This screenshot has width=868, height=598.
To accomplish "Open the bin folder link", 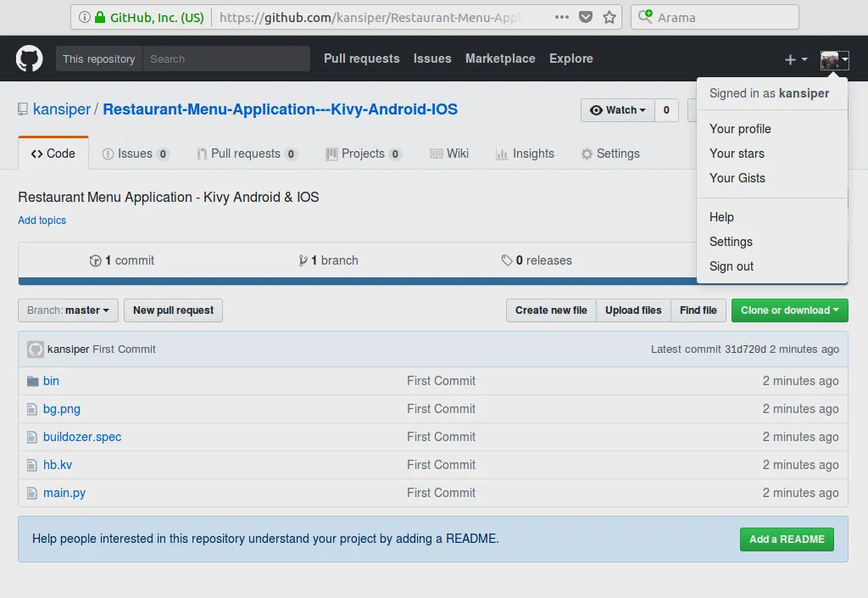I will click(x=51, y=381).
